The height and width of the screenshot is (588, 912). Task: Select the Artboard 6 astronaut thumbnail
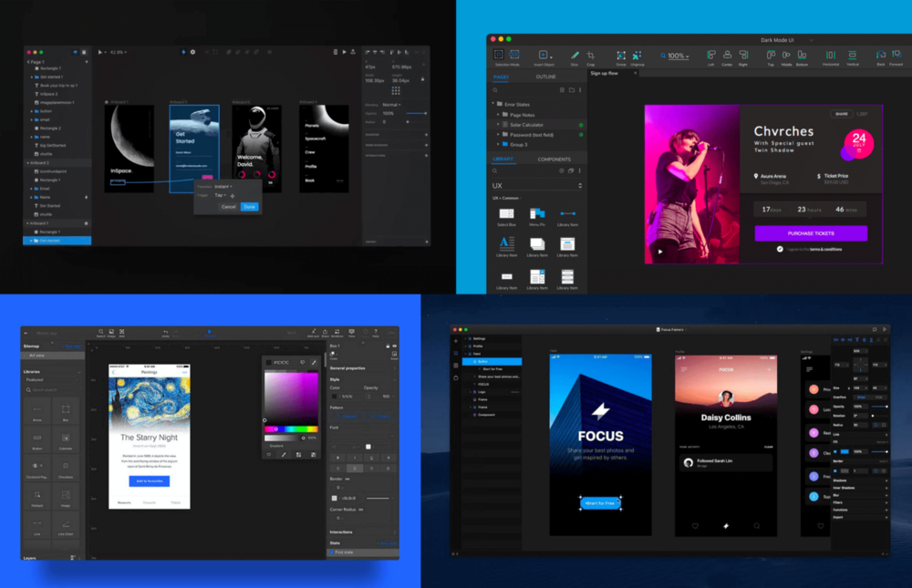coord(256,149)
